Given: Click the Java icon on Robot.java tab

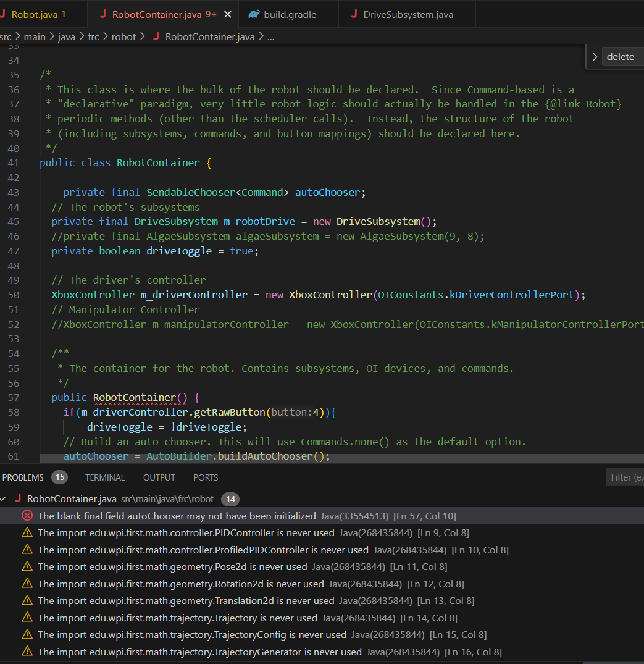Looking at the screenshot, I should tap(3, 14).
